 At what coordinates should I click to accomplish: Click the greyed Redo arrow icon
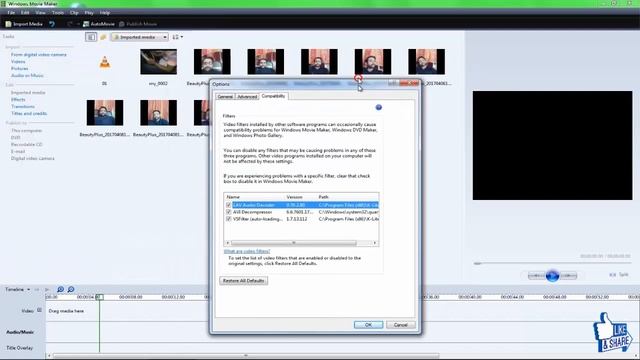pyautogui.click(x=70, y=24)
